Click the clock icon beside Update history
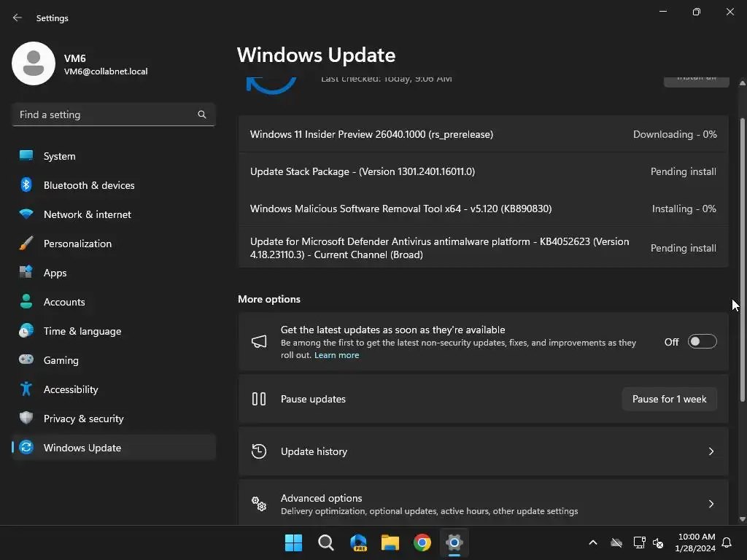Viewport: 747px width, 560px height. click(x=259, y=451)
